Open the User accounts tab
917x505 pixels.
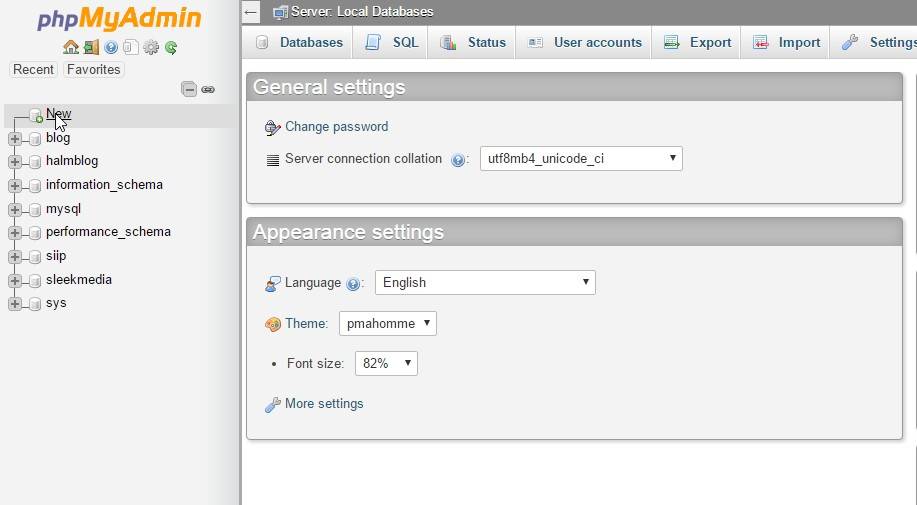585,42
